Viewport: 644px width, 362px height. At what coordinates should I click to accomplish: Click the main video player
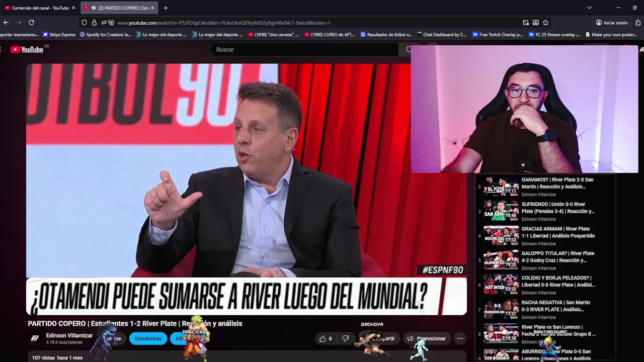(247, 189)
